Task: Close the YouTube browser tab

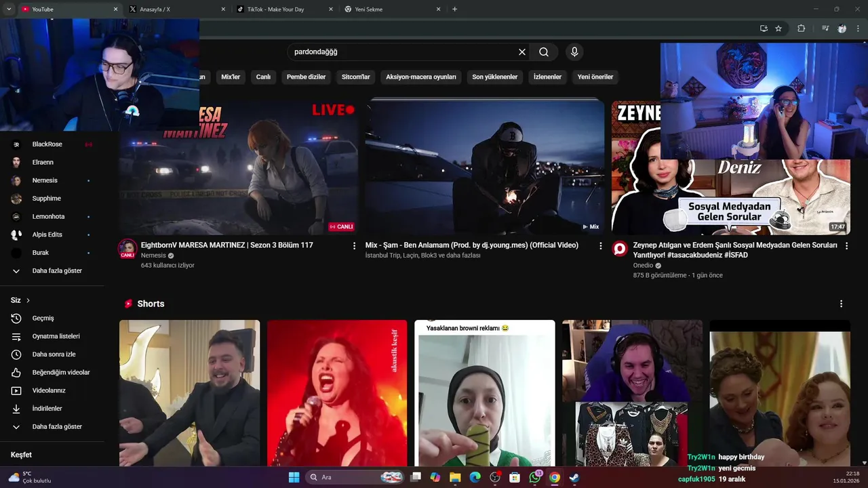Action: click(115, 9)
